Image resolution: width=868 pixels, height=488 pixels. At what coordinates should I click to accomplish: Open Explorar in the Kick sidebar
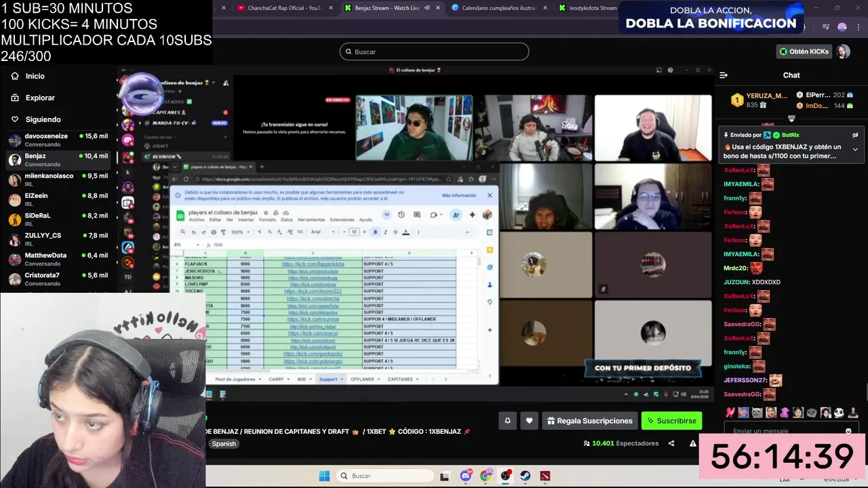(33, 98)
